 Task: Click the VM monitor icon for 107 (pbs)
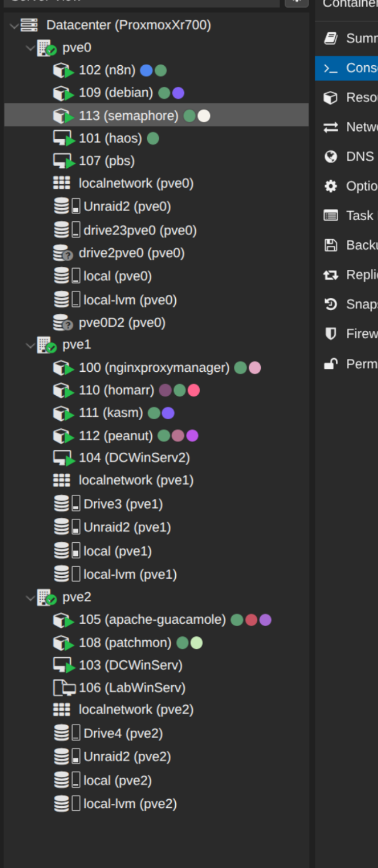[x=64, y=161]
